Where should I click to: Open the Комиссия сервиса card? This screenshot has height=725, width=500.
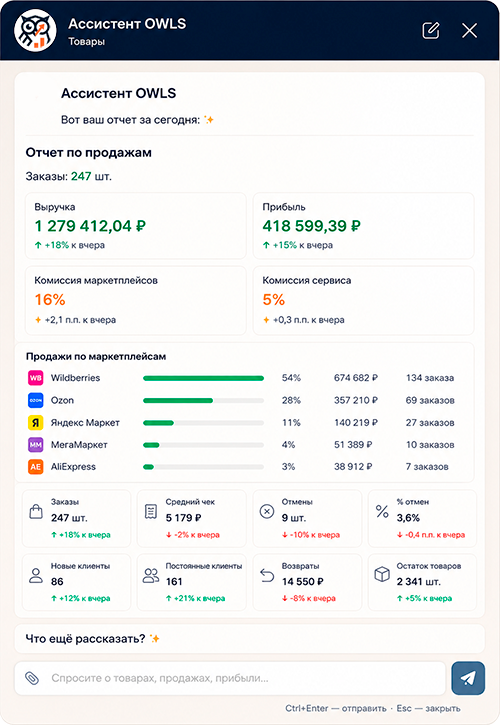(364, 300)
